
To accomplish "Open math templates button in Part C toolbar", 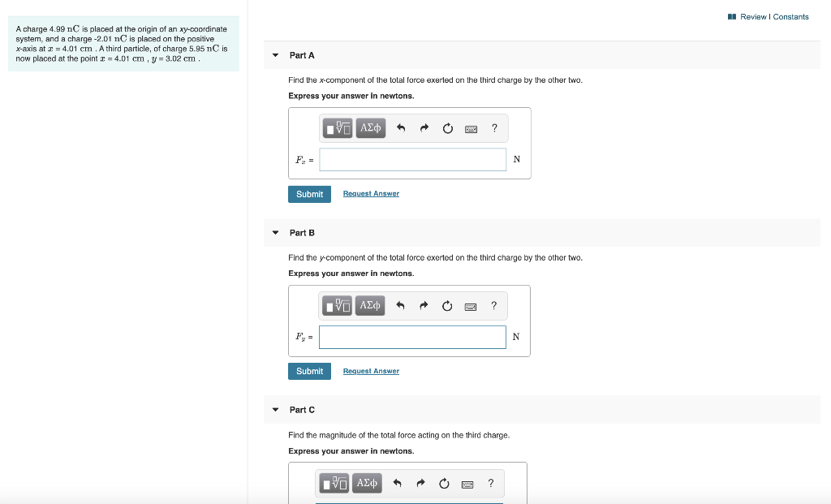I will pos(334,484).
